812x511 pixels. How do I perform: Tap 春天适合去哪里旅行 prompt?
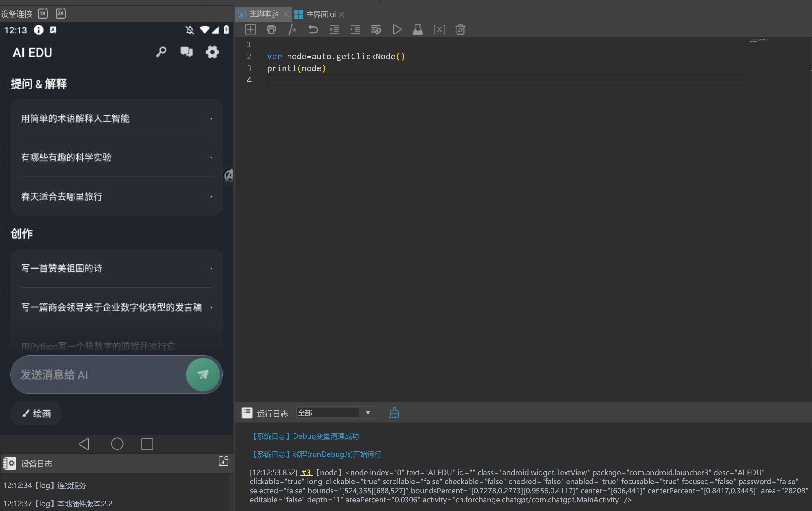[x=117, y=196]
